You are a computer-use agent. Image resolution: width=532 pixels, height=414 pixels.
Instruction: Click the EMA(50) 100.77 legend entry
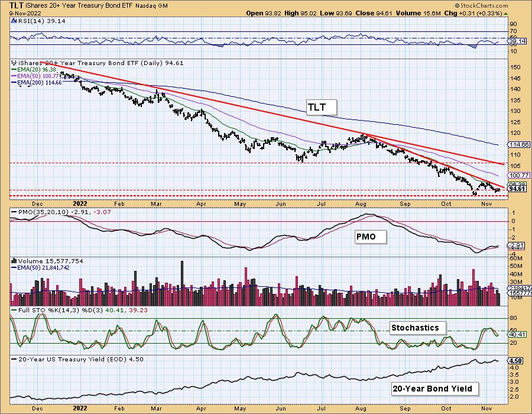(35, 76)
